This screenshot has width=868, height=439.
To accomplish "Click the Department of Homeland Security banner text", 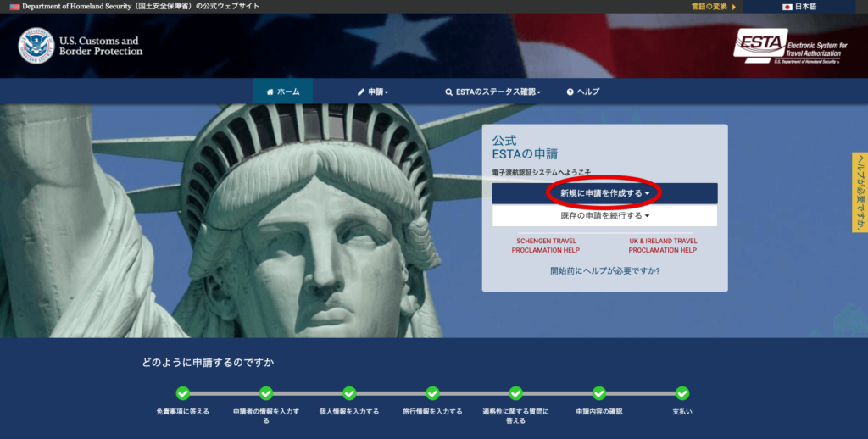I will tap(141, 7).
